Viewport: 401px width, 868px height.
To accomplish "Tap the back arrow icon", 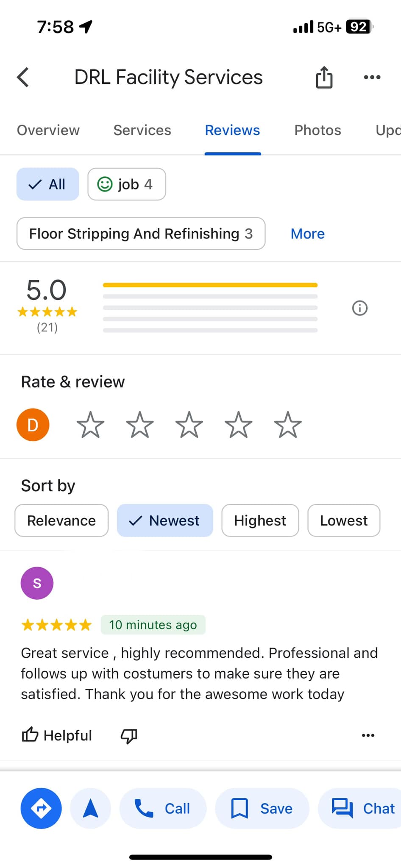I will pos(23,77).
